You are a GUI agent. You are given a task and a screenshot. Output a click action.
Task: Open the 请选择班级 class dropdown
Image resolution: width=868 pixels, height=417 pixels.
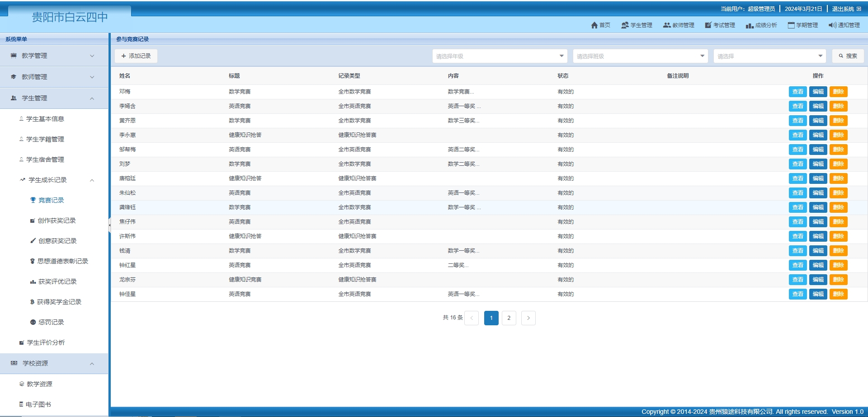coord(640,56)
